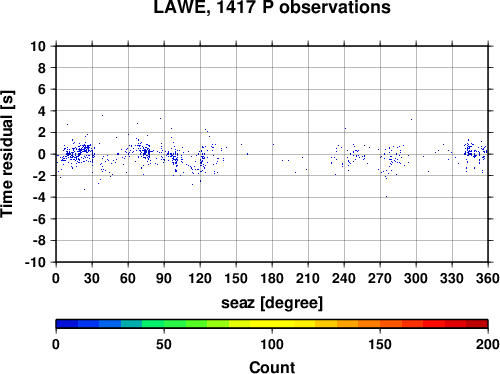Click the colorbar tick label 50

click(164, 344)
